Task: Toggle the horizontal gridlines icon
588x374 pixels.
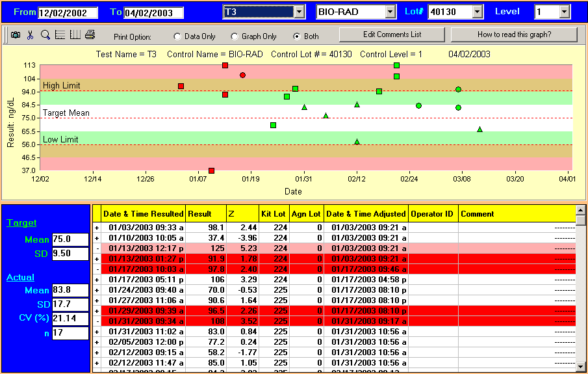Action: click(60, 35)
